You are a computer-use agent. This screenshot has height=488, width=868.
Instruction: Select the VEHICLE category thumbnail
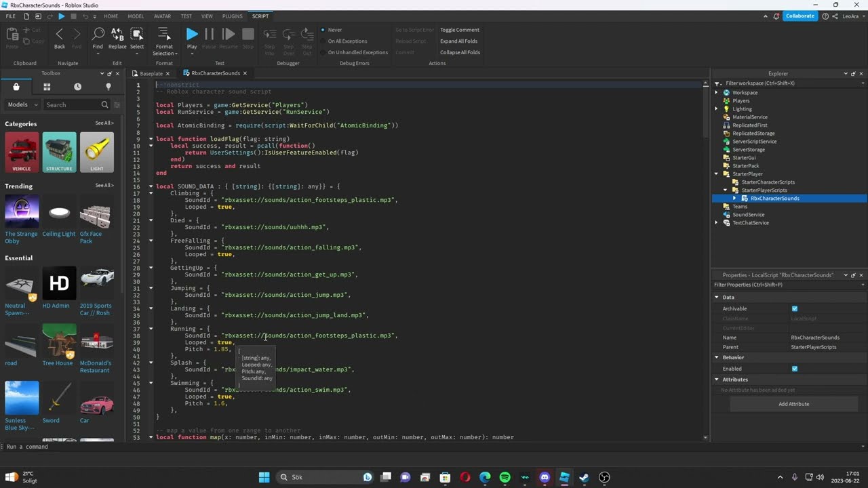coord(22,152)
